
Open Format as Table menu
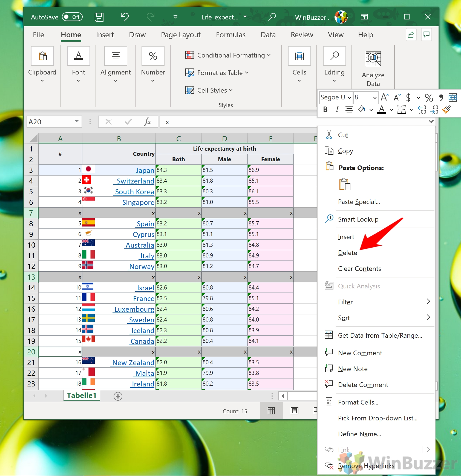[x=217, y=73]
